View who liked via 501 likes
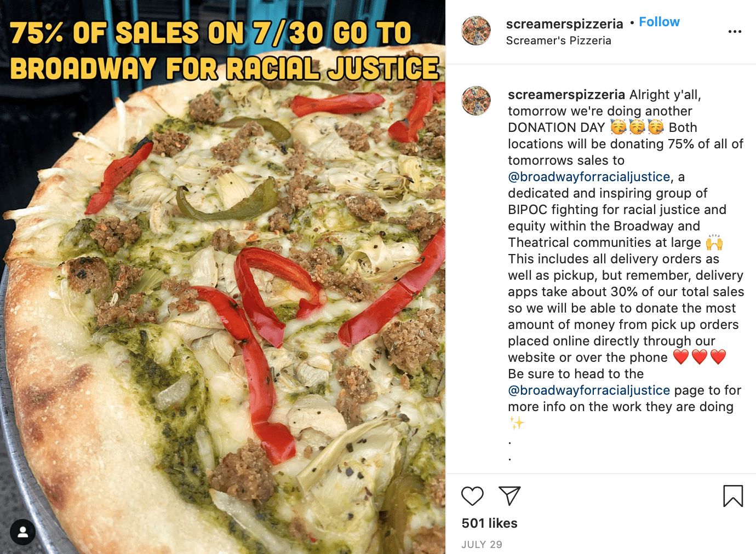Image resolution: width=756 pixels, height=554 pixels. tap(489, 523)
